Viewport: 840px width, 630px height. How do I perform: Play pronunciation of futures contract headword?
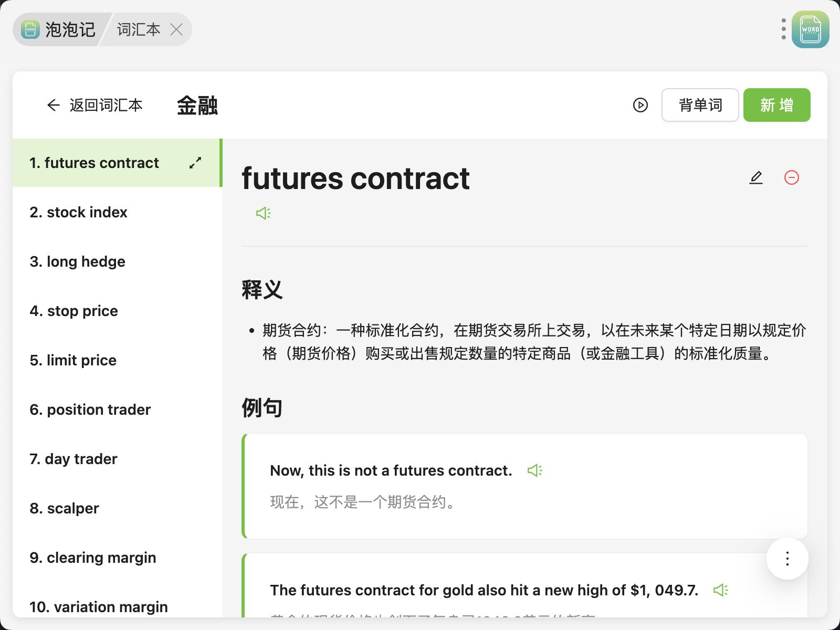pos(263,213)
